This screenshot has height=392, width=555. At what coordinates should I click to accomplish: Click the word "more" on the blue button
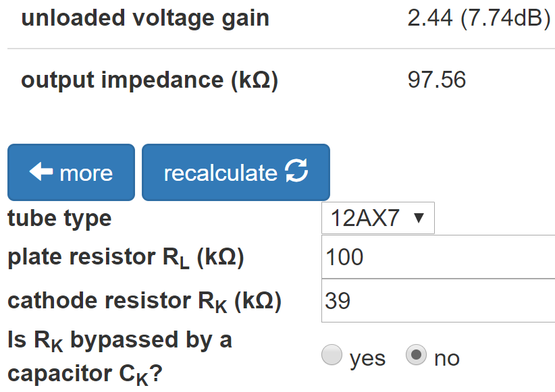tap(86, 173)
